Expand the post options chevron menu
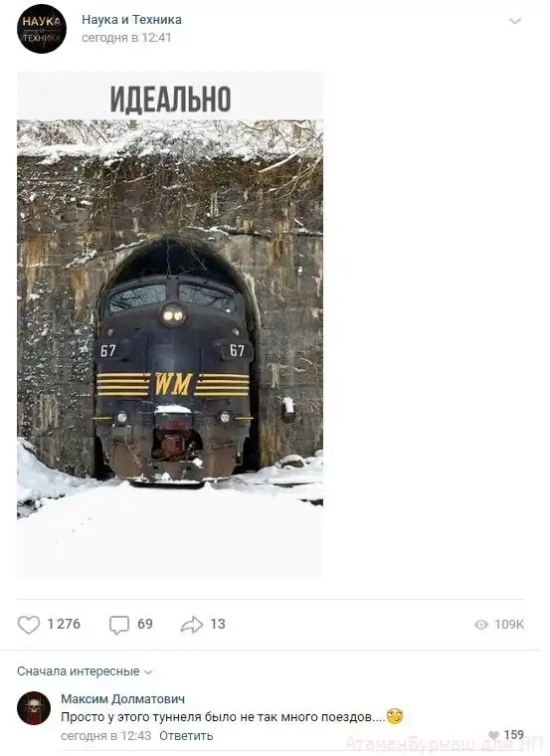 [515, 21]
